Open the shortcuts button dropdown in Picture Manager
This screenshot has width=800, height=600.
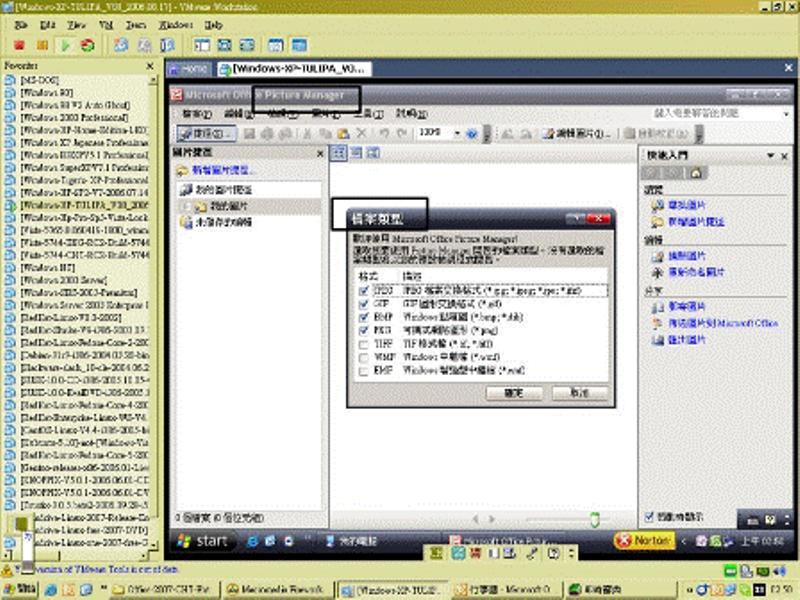[x=206, y=134]
